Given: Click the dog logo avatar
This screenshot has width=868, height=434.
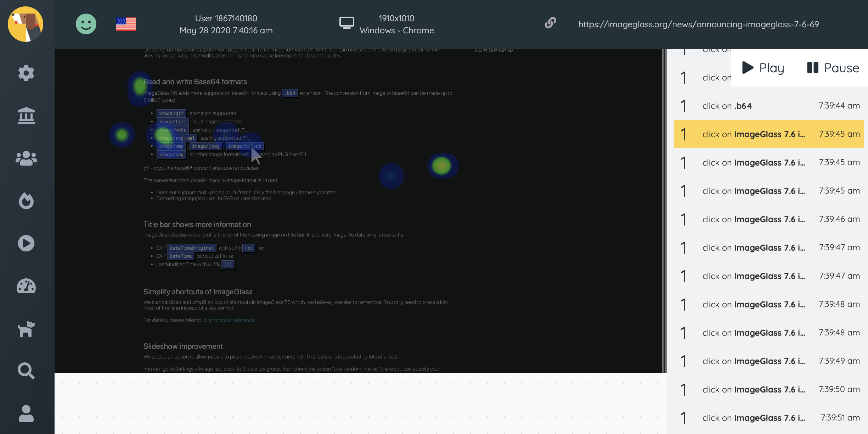Looking at the screenshot, I should (26, 24).
